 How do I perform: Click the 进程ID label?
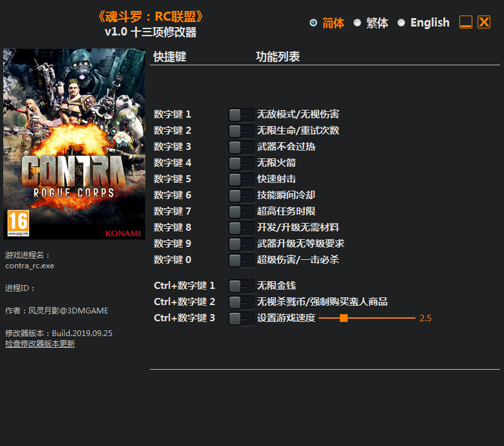[19, 288]
